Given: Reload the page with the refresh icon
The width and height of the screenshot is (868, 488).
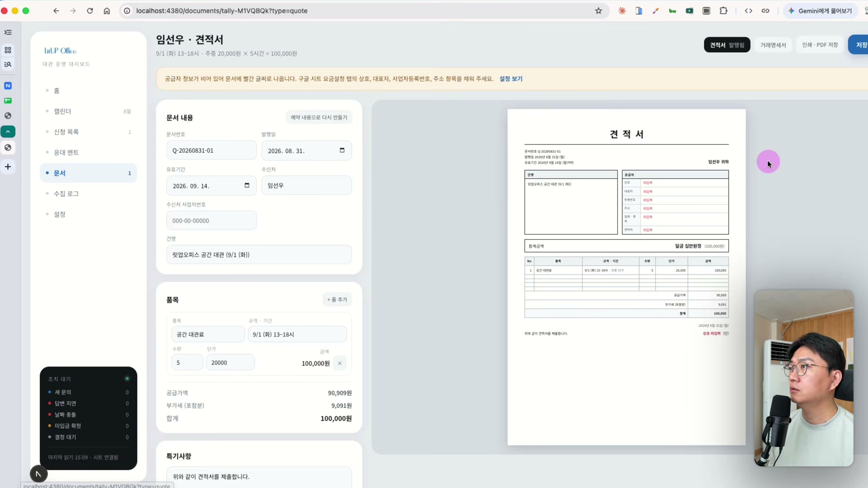Looking at the screenshot, I should click(90, 11).
